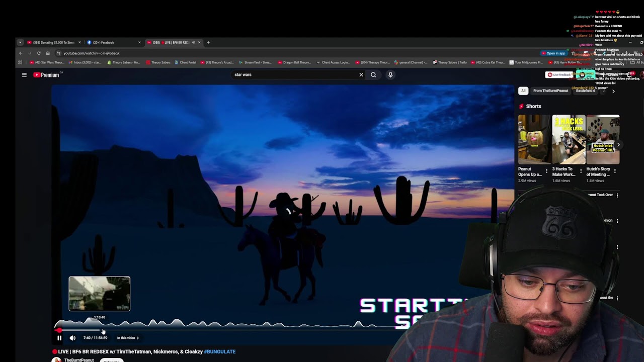Viewport: 644px width, 362px height.
Task: Expand the tab search dropdown arrow
Action: click(20, 43)
